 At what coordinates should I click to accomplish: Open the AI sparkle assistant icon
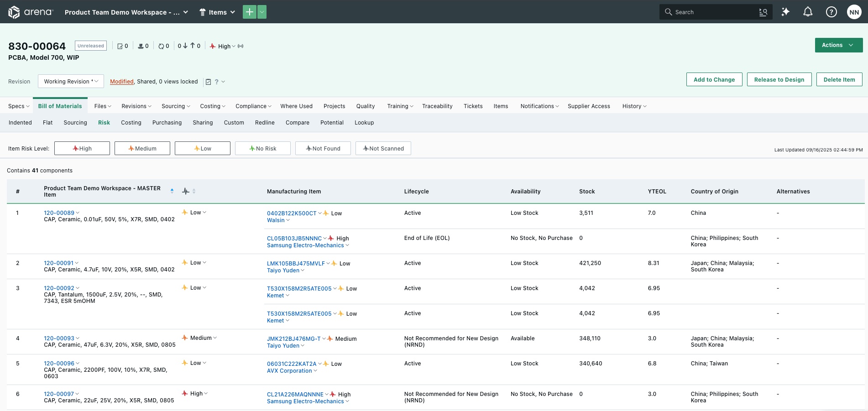785,12
